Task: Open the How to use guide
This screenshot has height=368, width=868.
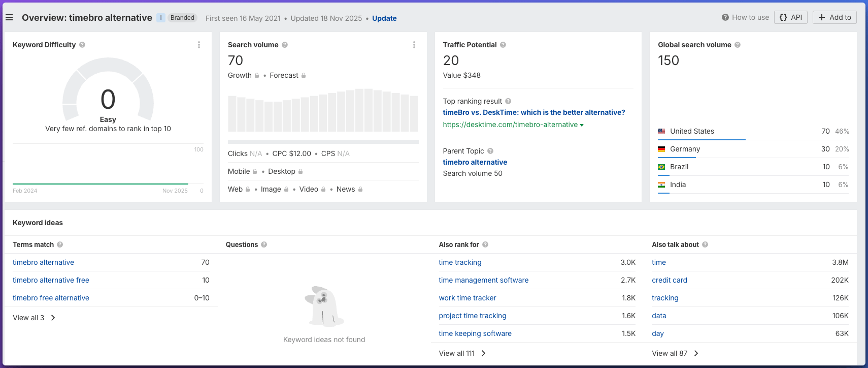Action: [745, 17]
